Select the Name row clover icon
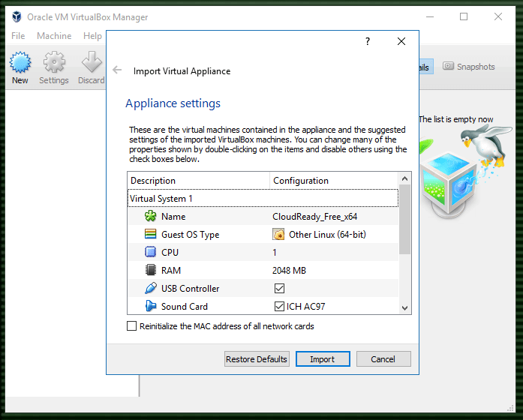The width and height of the screenshot is (523, 420). (x=150, y=216)
